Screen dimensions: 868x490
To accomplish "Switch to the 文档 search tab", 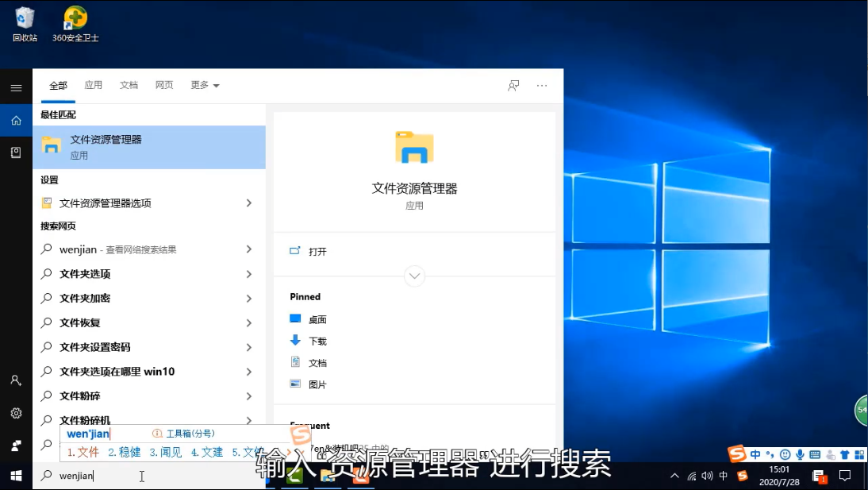I will coord(129,85).
